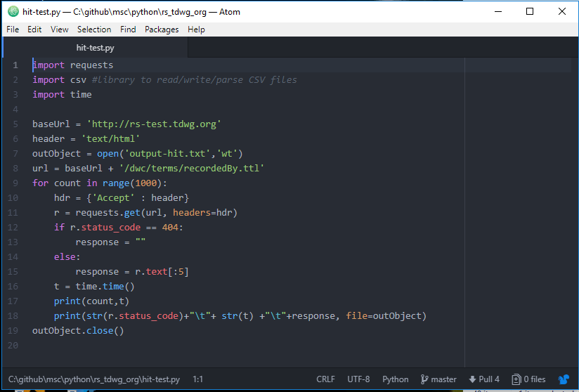Click the Pull down-arrow icon
Screen dimensions: 579x392
point(472,379)
